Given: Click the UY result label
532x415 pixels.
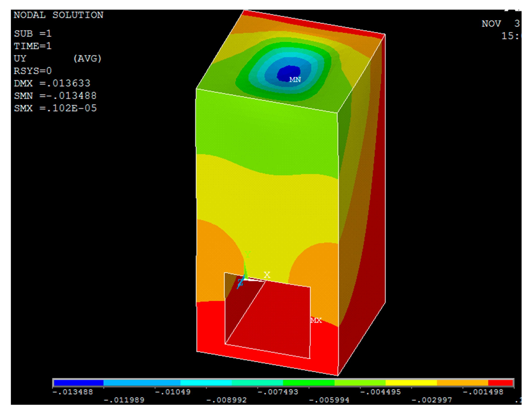Looking at the screenshot, I should point(20,59).
